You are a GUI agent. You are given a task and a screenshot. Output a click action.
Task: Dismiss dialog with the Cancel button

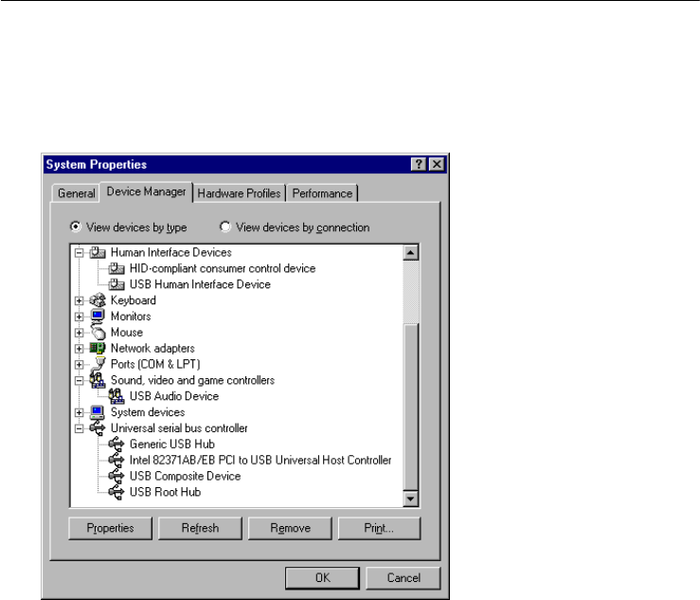[404, 578]
